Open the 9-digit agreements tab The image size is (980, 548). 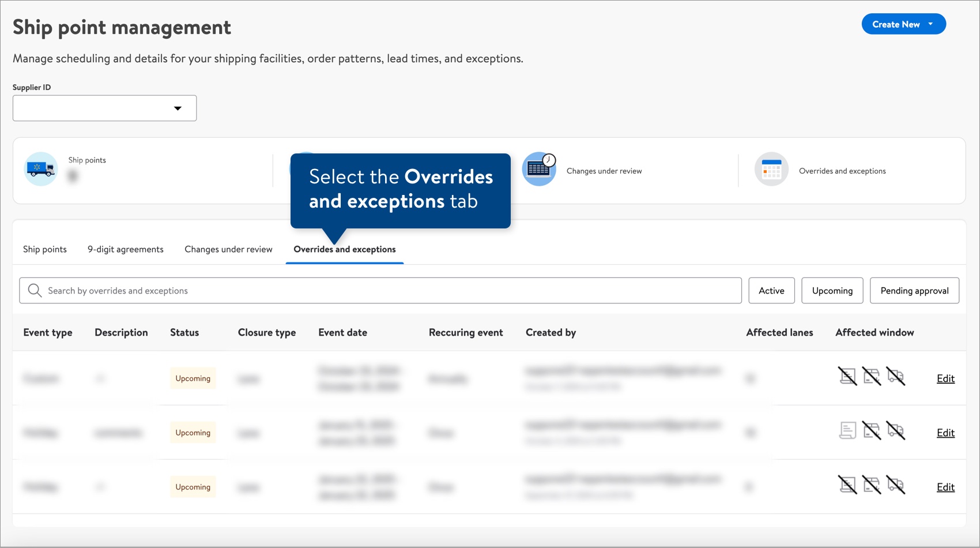tap(126, 249)
